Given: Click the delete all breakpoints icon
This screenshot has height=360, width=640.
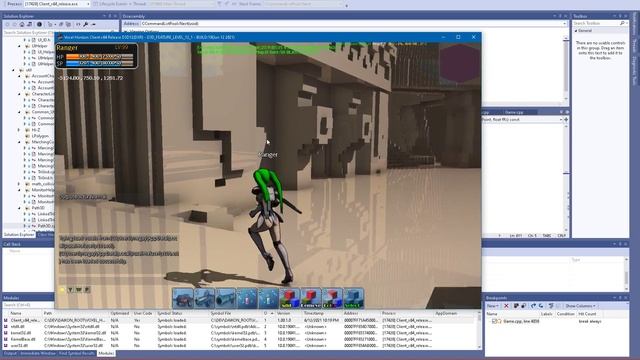Looking at the screenshot, I should pyautogui.click(x=516, y=306).
